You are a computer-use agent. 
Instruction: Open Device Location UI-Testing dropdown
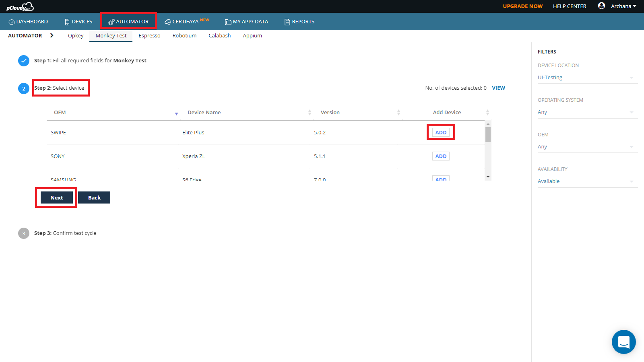point(588,78)
